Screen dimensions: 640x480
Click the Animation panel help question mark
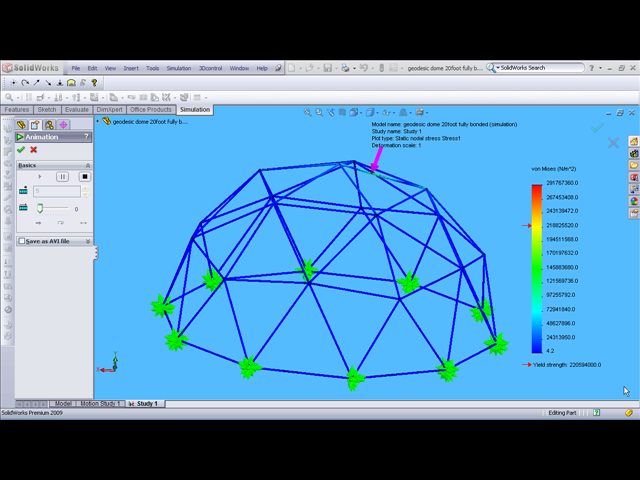pyautogui.click(x=87, y=137)
